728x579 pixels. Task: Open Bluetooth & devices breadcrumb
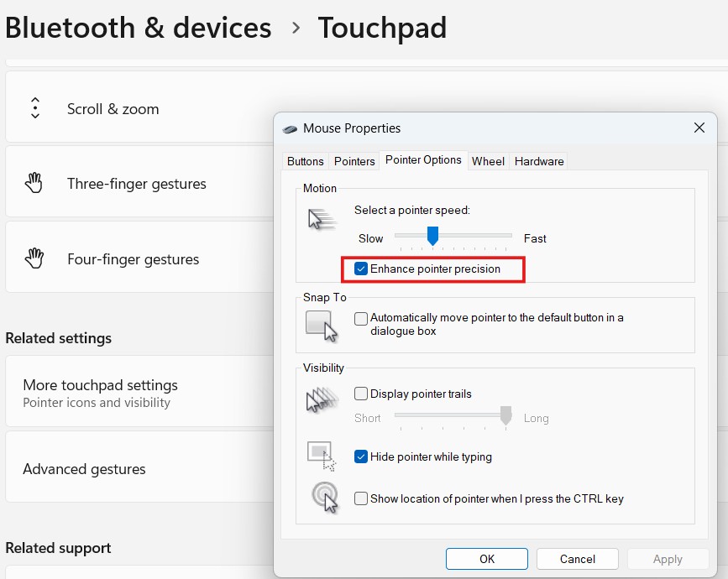click(139, 28)
